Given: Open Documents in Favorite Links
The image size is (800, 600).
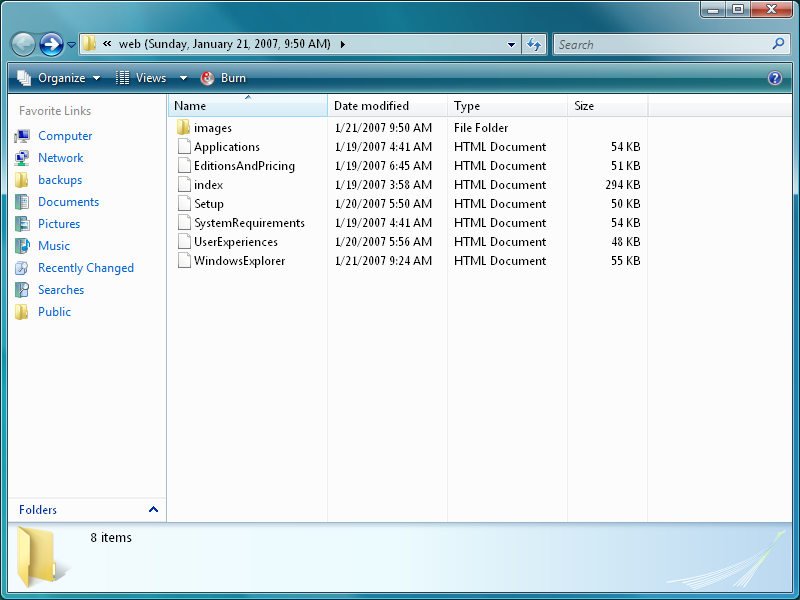Looking at the screenshot, I should coord(68,202).
